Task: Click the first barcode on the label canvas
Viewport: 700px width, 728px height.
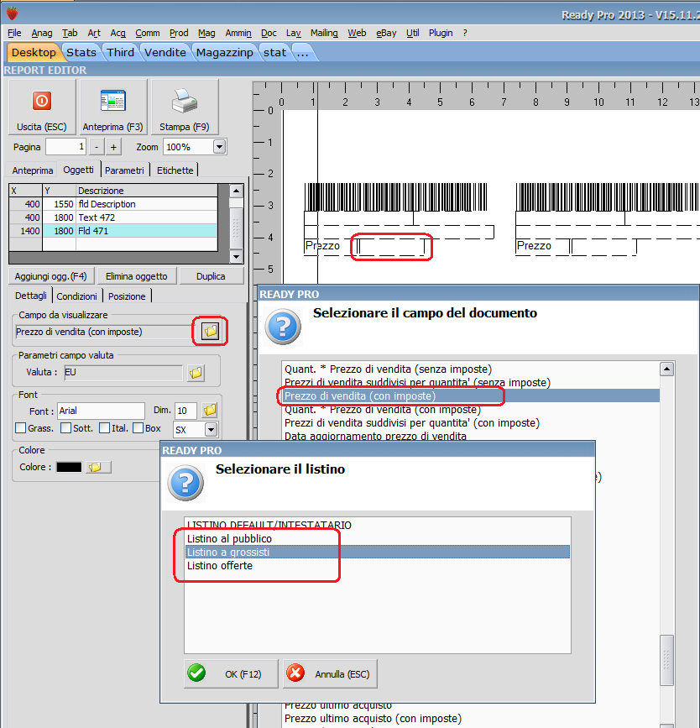Action: coord(395,196)
